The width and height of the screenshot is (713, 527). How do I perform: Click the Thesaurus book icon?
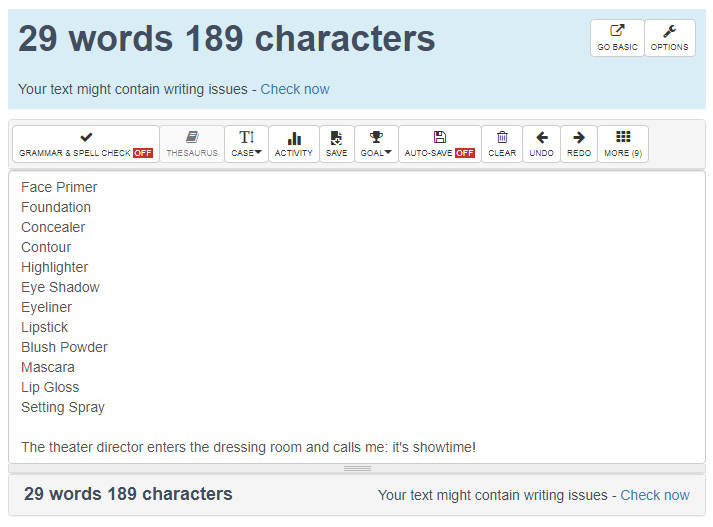192,138
